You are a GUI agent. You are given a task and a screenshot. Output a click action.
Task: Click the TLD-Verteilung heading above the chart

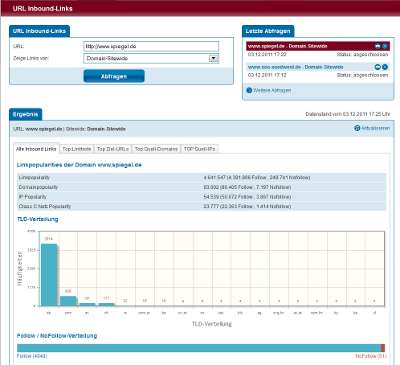38,219
